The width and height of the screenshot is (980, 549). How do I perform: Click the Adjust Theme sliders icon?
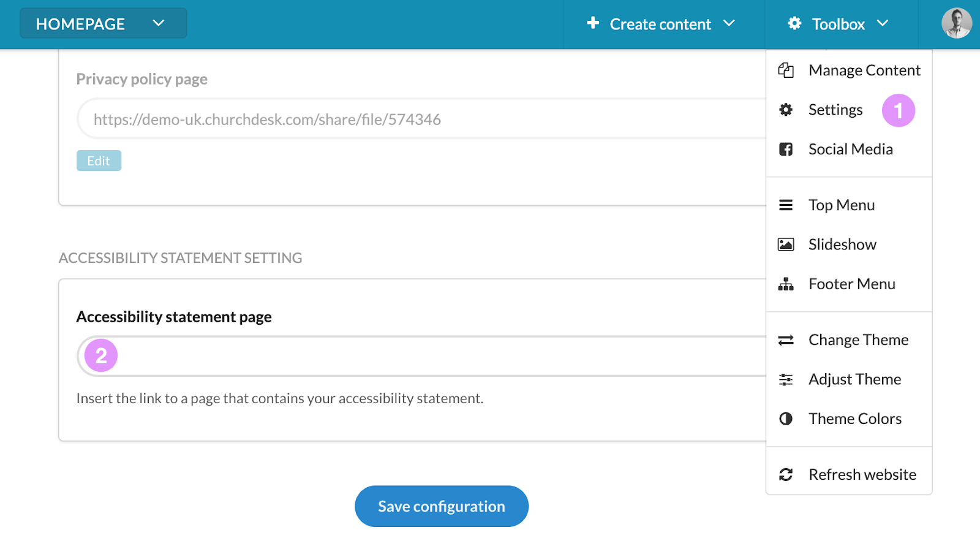coord(786,380)
